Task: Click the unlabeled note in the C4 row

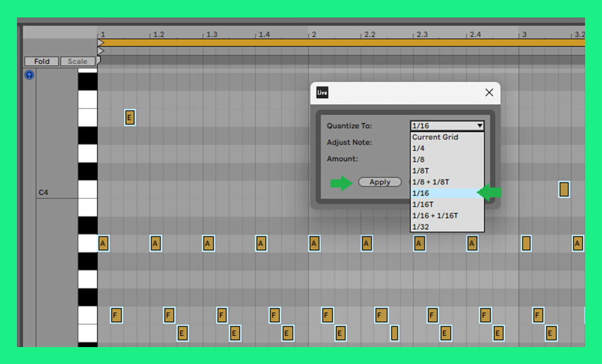Action: pos(564,189)
